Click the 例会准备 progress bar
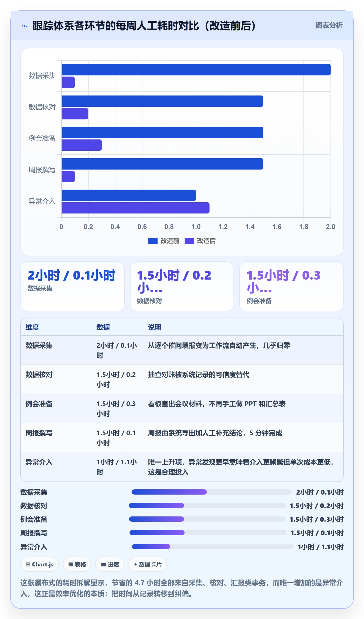The width and height of the screenshot is (364, 619). point(207,519)
